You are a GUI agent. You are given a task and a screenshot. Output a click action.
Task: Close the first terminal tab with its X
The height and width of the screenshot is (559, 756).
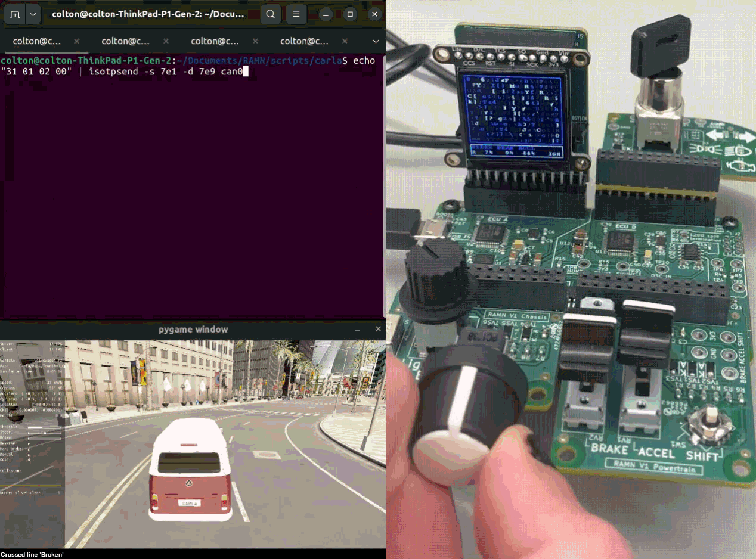point(76,41)
